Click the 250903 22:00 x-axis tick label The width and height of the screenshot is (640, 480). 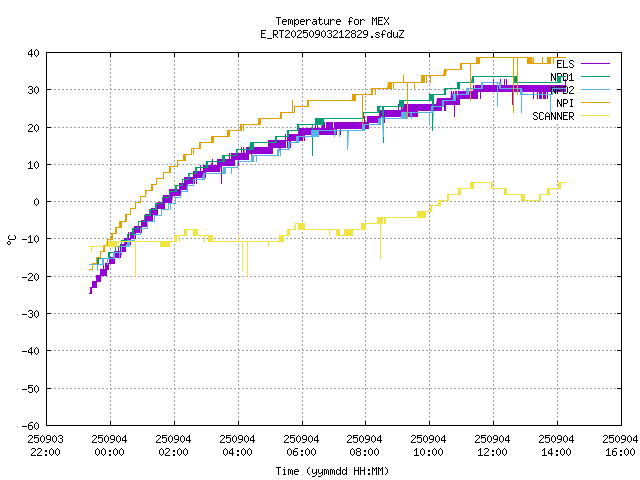(x=45, y=445)
